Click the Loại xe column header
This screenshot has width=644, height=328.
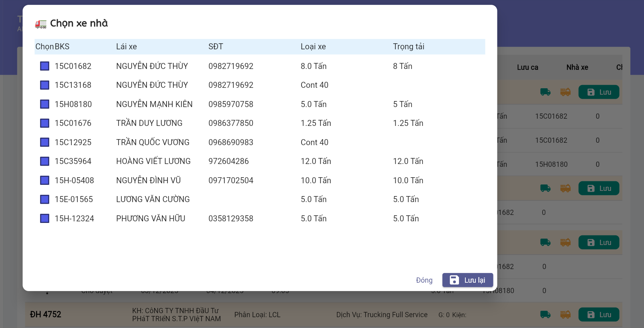pos(313,47)
